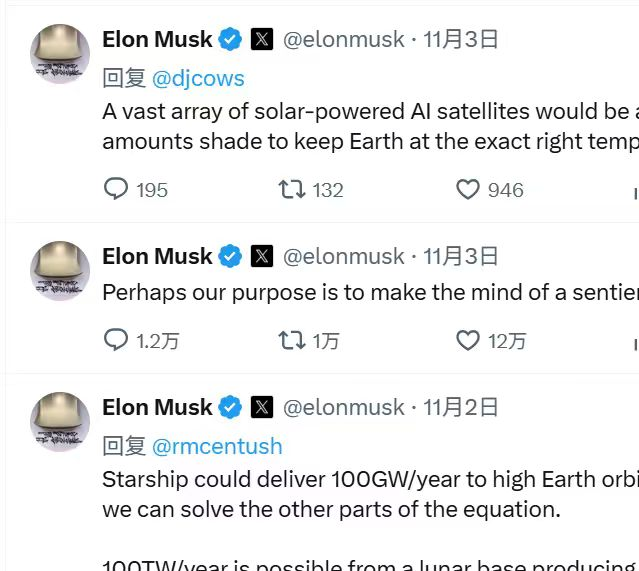Open the @djcows mention link

point(198,77)
